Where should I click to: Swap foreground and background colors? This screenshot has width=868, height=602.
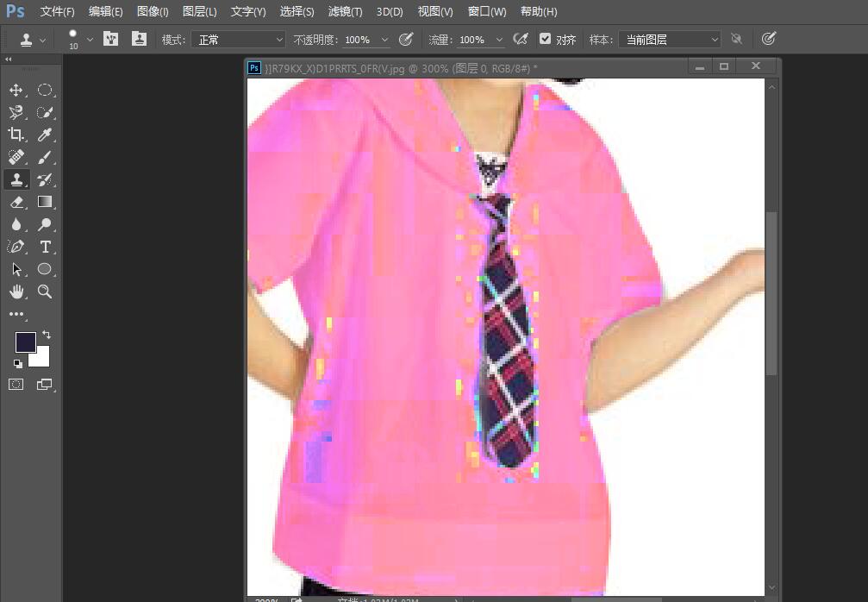click(47, 335)
